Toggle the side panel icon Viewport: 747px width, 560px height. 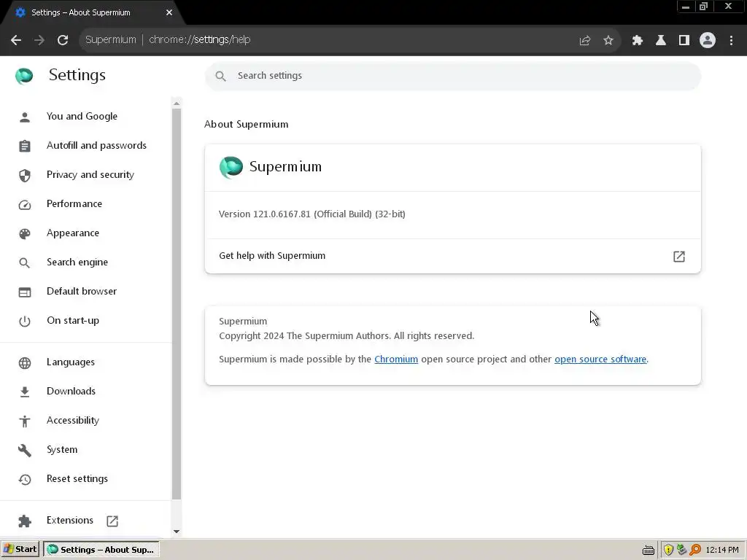(684, 41)
